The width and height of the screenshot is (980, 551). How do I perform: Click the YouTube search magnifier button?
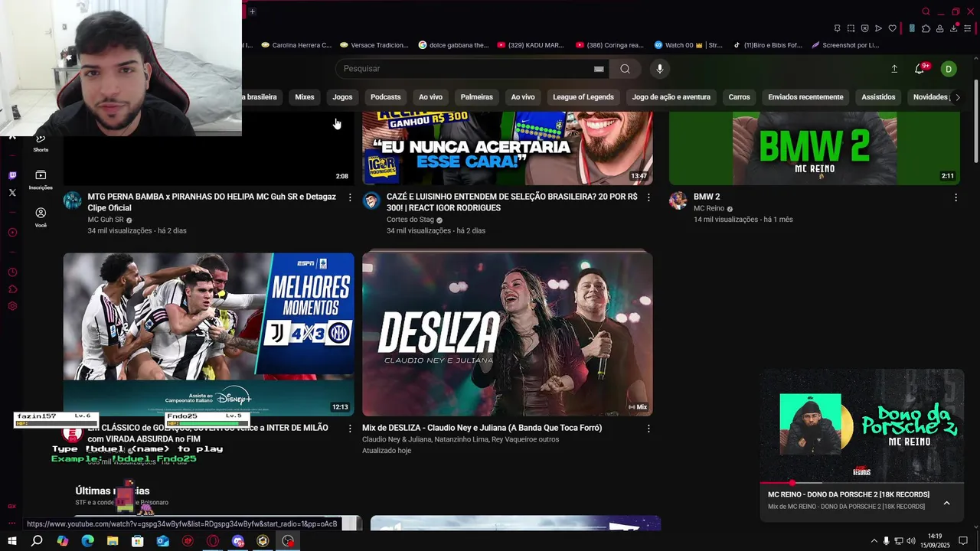point(625,69)
